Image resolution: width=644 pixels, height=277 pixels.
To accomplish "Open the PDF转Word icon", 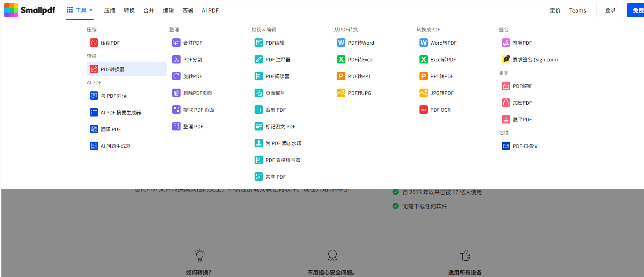I will pos(341,43).
